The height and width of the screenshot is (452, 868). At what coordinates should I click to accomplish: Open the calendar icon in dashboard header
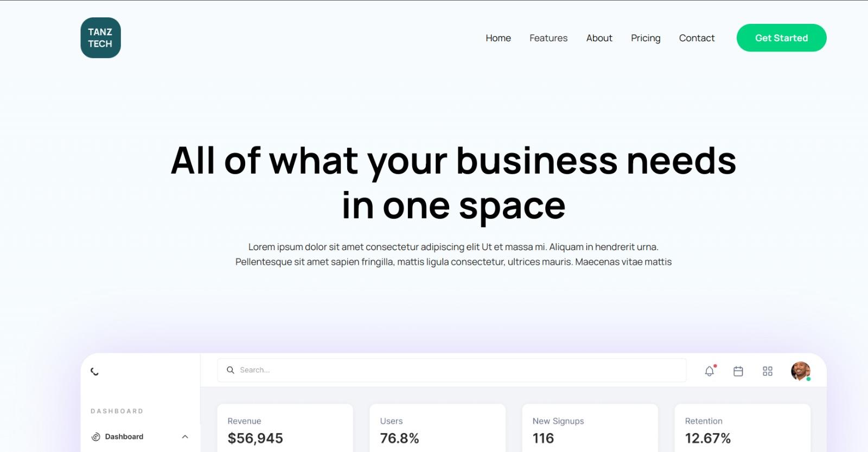738,371
